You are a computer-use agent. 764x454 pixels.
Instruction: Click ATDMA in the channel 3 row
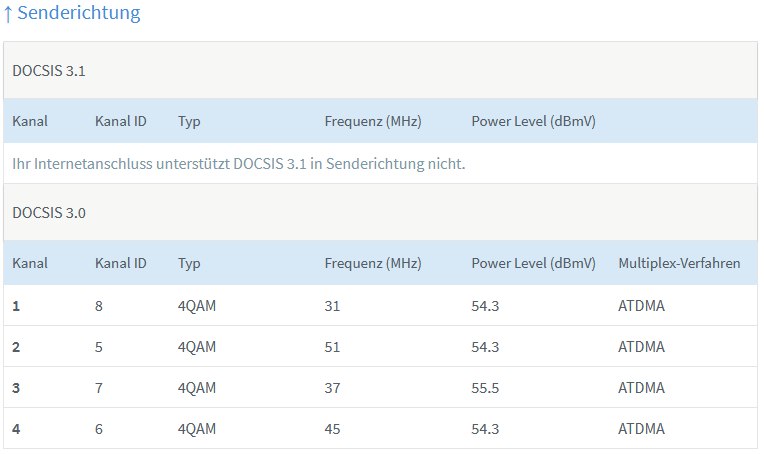pyautogui.click(x=641, y=388)
